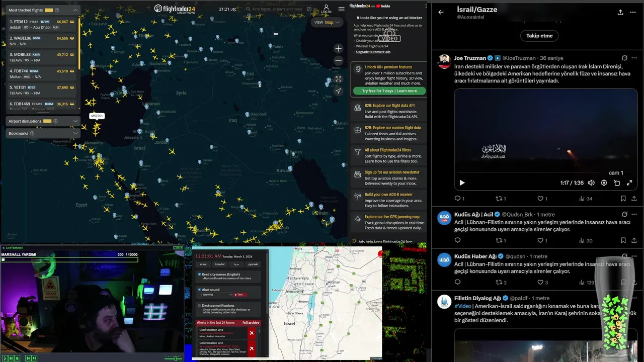Switch alert site language to Arabic
This screenshot has height=362, width=644.
pyautogui.click(x=236, y=264)
